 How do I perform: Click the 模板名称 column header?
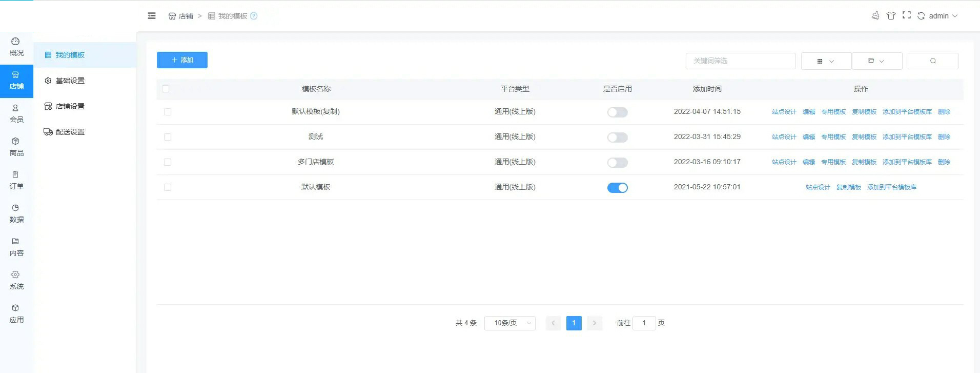point(316,89)
